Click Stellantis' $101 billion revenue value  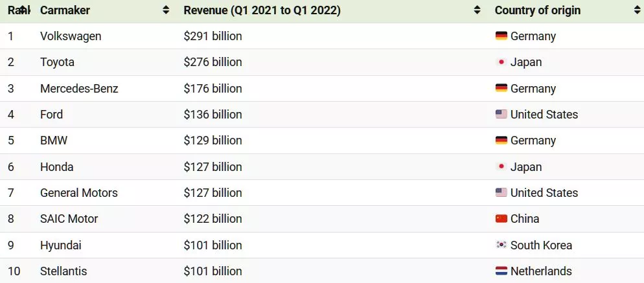(x=213, y=271)
